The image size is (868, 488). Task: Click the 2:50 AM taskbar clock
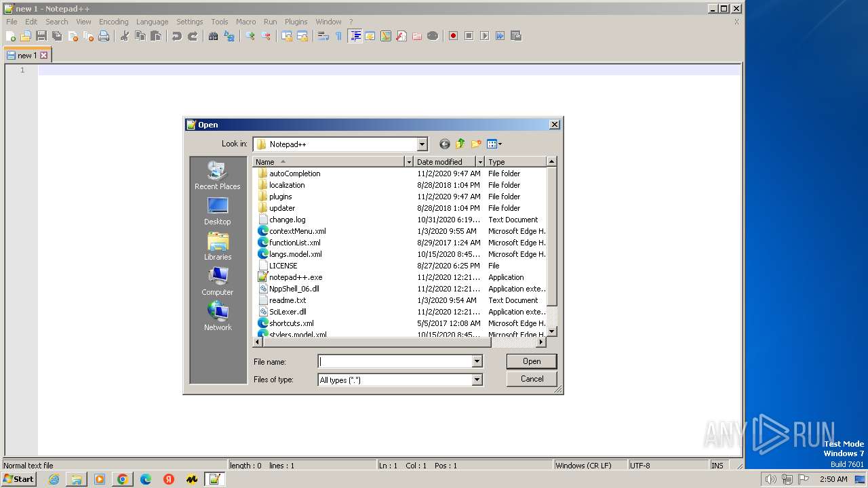[833, 479]
